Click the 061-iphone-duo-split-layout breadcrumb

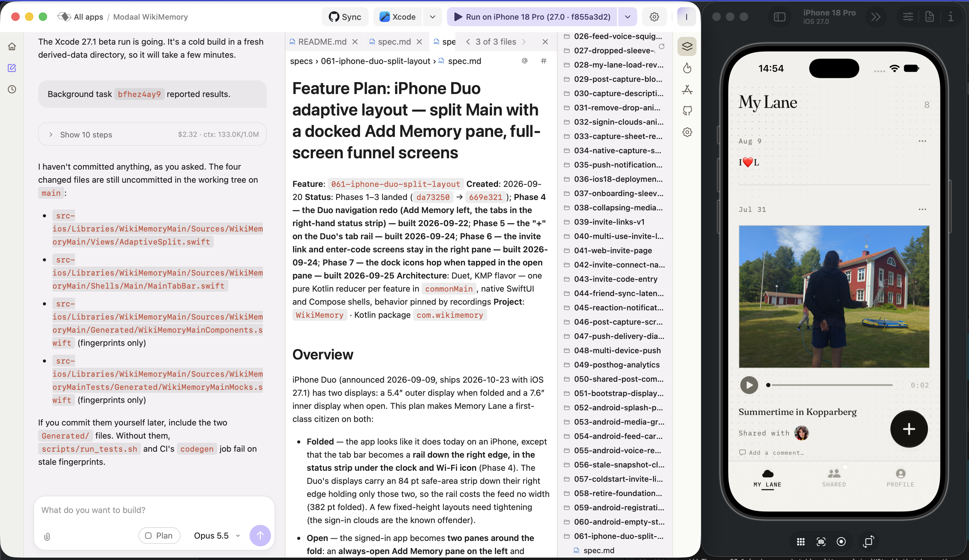tap(375, 61)
